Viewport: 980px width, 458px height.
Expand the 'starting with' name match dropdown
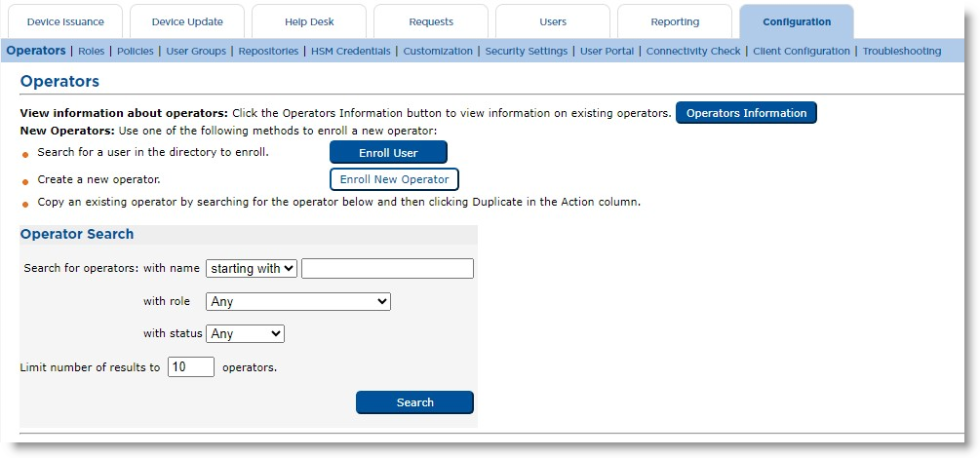[x=252, y=269]
